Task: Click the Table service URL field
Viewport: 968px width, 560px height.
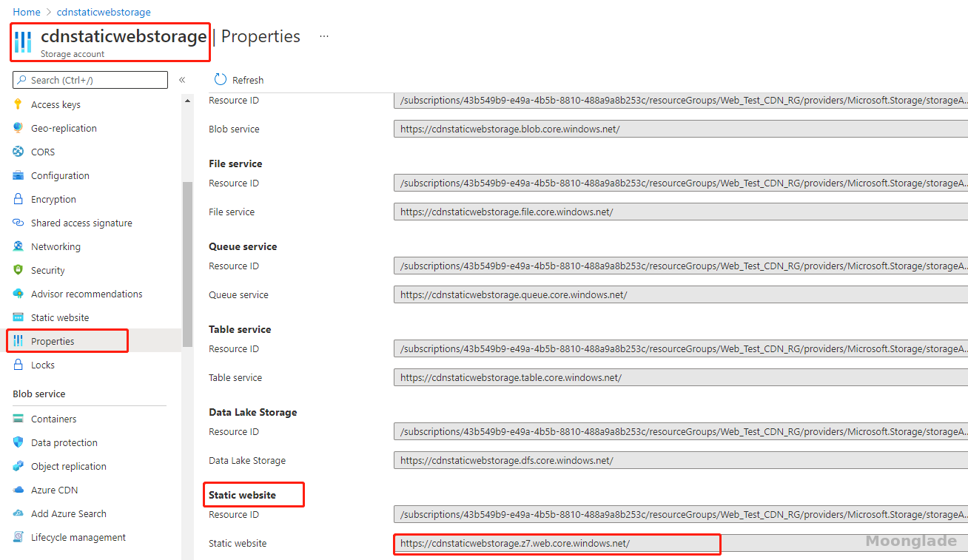Action: click(x=681, y=377)
